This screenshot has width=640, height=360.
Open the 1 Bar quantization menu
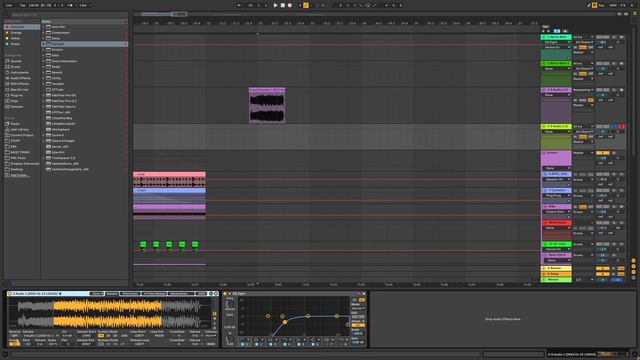click(84, 5)
